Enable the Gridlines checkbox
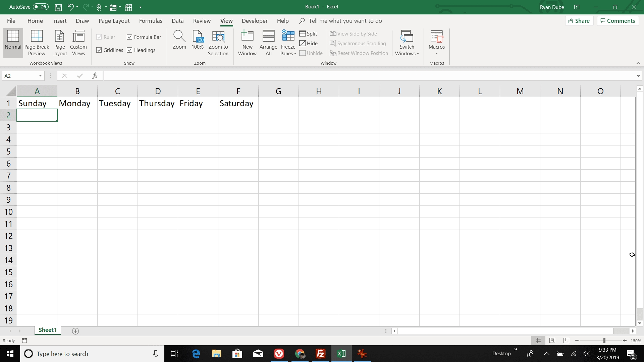The width and height of the screenshot is (644, 362). pos(100,50)
